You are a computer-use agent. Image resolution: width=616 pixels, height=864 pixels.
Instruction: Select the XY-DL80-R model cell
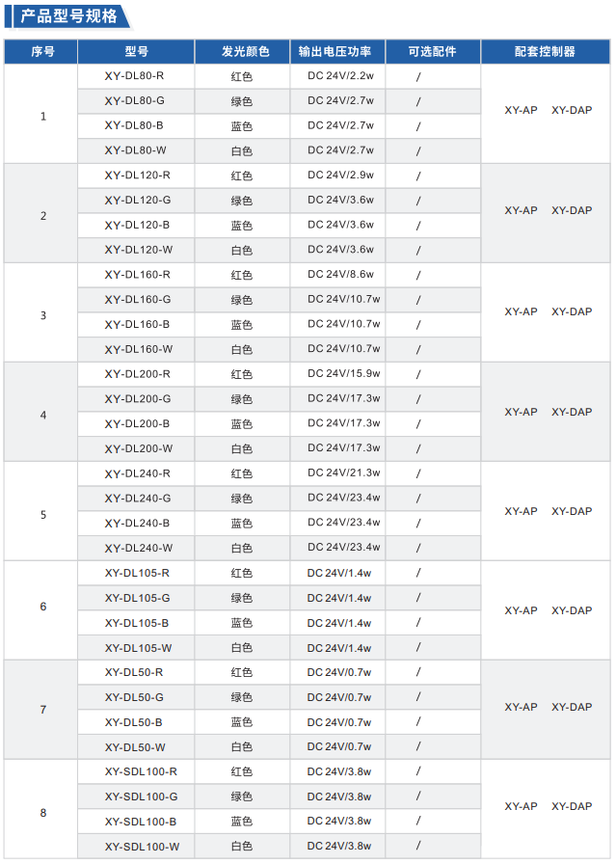[x=134, y=75]
